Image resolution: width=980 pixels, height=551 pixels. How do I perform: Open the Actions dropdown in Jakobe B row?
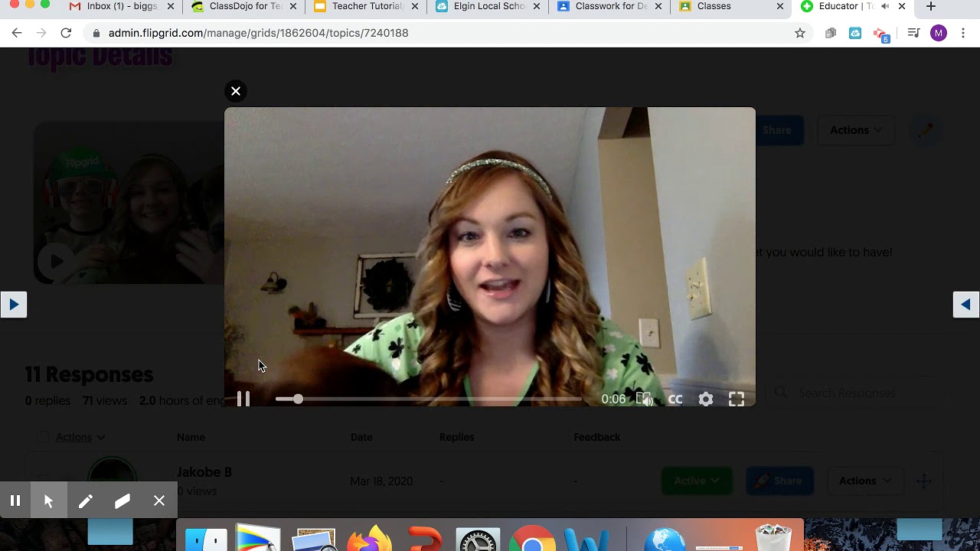[x=864, y=481]
